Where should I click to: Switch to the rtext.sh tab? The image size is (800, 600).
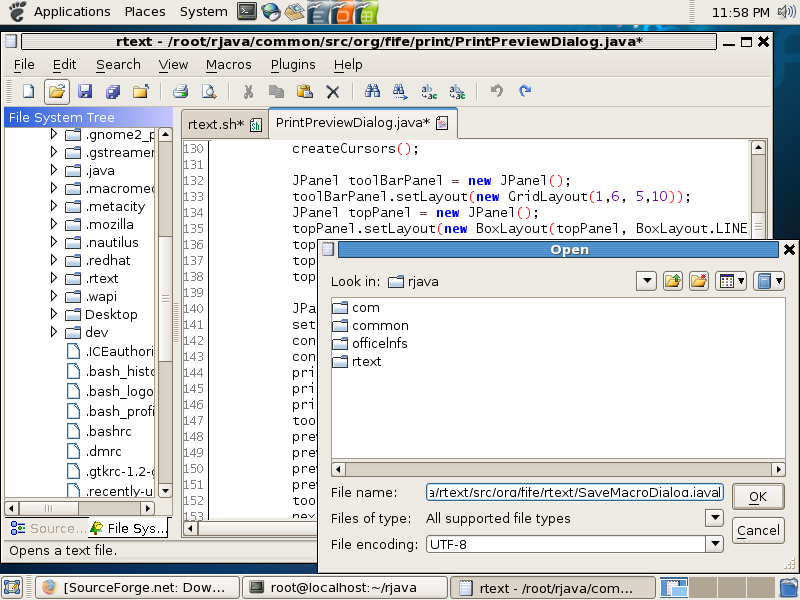coord(217,124)
